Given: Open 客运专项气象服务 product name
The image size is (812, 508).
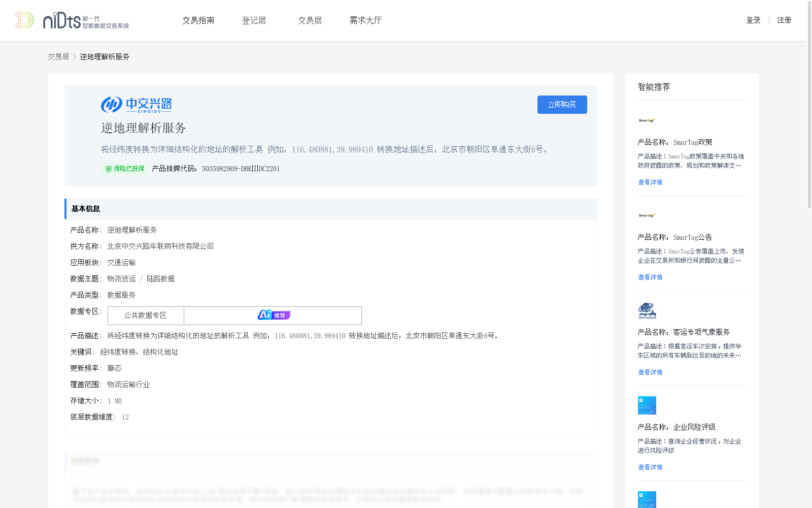Looking at the screenshot, I should point(701,332).
